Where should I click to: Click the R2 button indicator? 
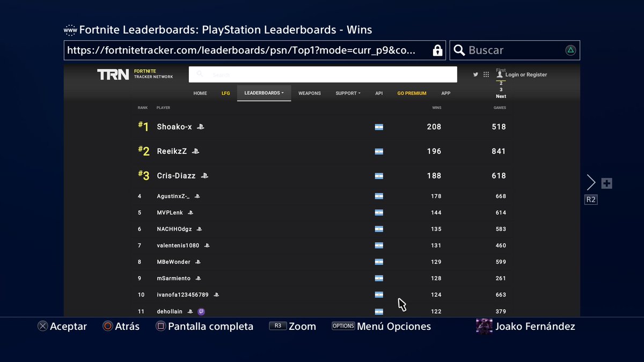590,200
